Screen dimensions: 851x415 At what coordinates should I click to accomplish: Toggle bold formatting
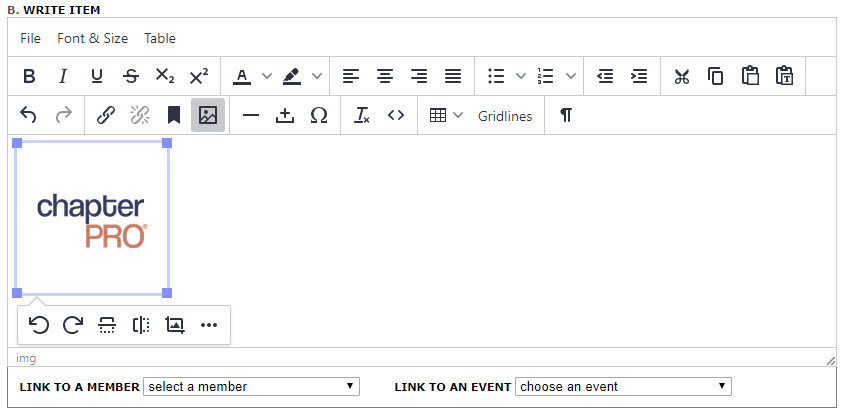click(x=29, y=76)
